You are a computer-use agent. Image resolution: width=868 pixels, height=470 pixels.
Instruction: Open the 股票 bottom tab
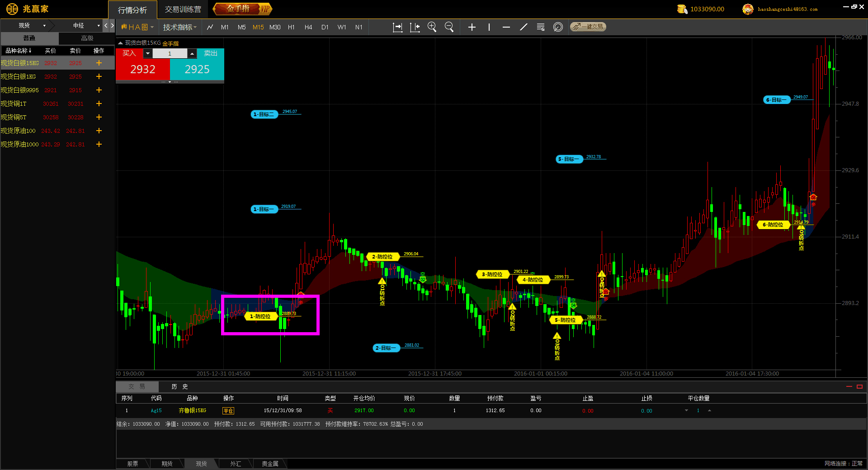pyautogui.click(x=132, y=464)
